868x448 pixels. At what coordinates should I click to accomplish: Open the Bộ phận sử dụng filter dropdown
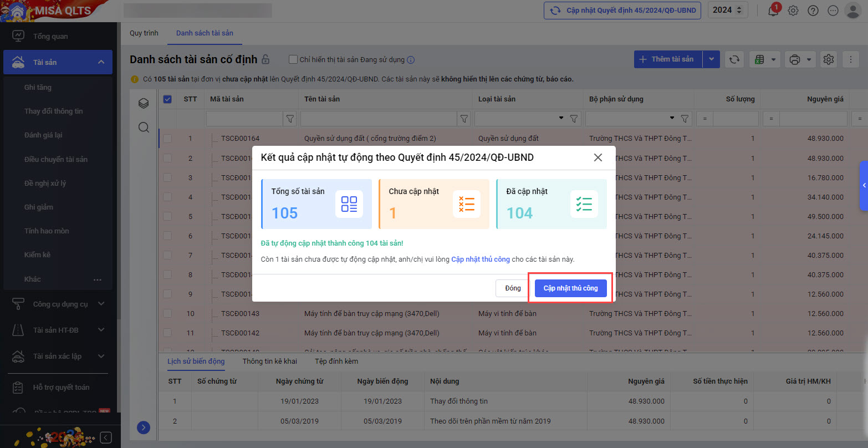coord(672,119)
